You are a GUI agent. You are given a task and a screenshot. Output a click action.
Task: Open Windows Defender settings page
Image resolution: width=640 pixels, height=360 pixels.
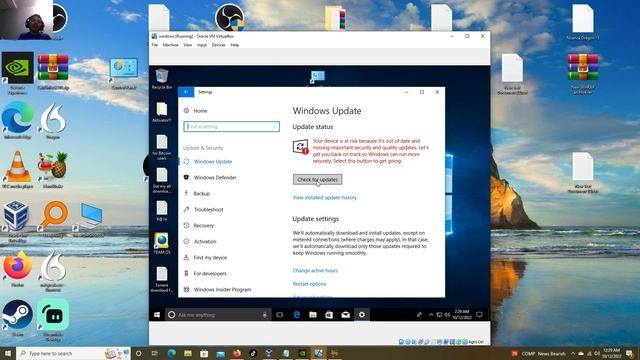coord(215,178)
